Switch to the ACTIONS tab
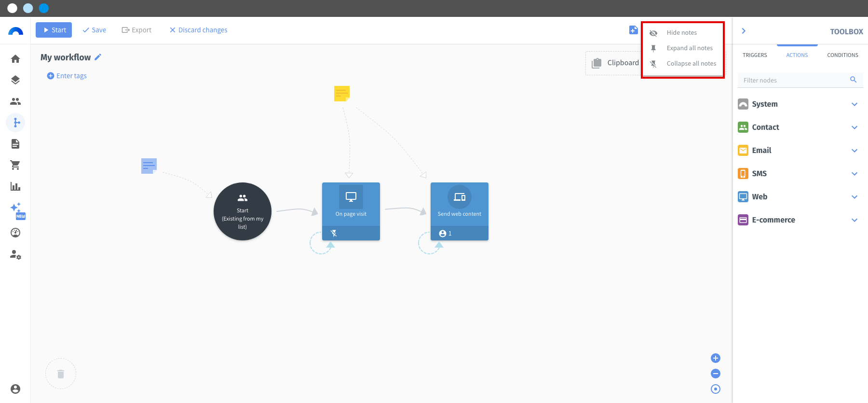 pos(797,55)
